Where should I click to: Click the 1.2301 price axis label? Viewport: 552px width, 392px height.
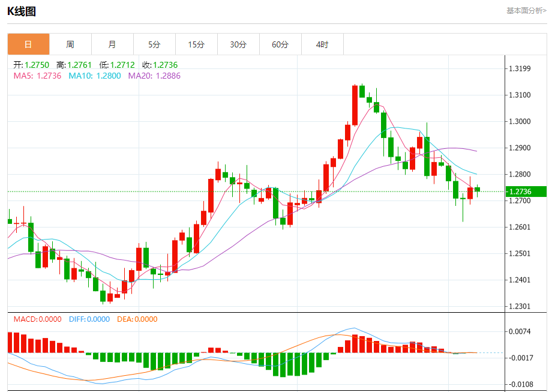pyautogui.click(x=520, y=306)
